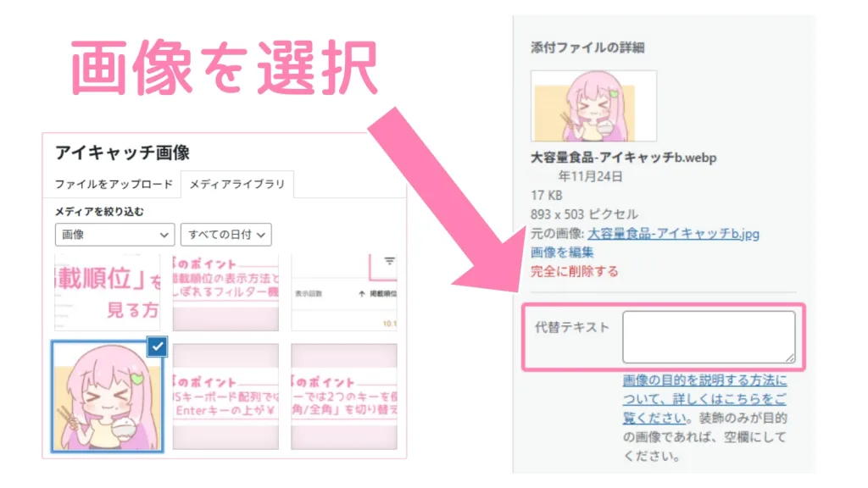Uncheck the blue checkmark on selected thumbnail
The width and height of the screenshot is (868, 488).
click(157, 347)
